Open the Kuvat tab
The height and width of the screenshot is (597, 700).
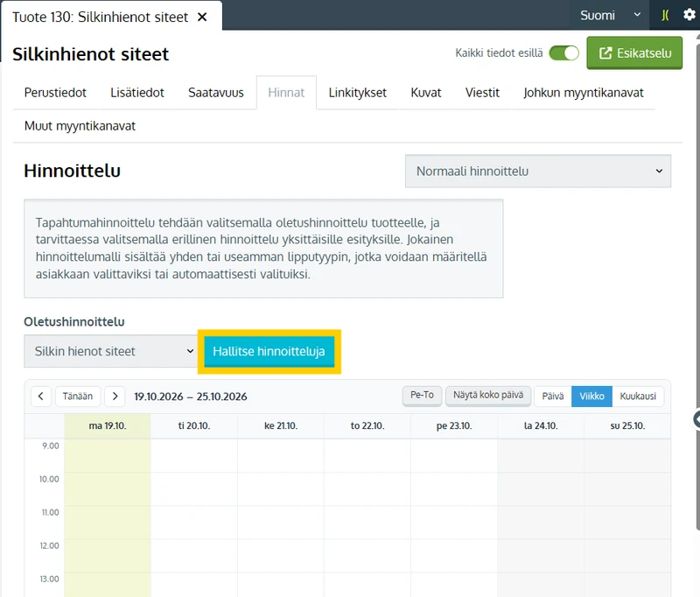(426, 93)
